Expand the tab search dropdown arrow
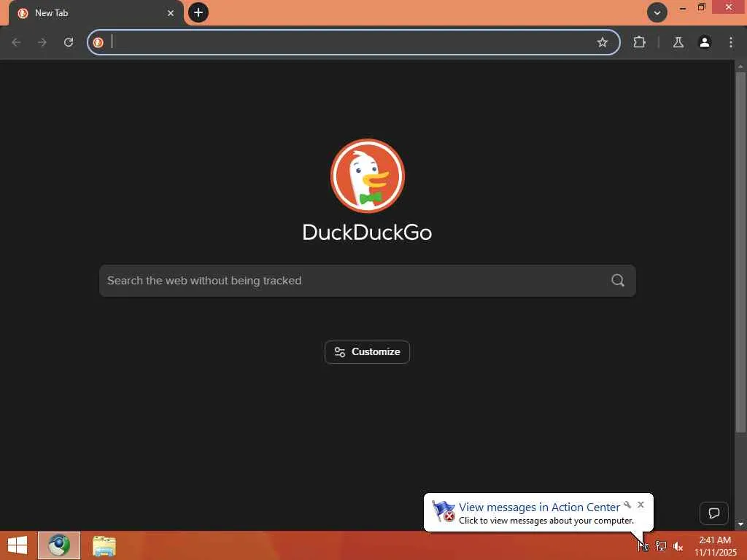Image resolution: width=747 pixels, height=560 pixels. coord(657,13)
